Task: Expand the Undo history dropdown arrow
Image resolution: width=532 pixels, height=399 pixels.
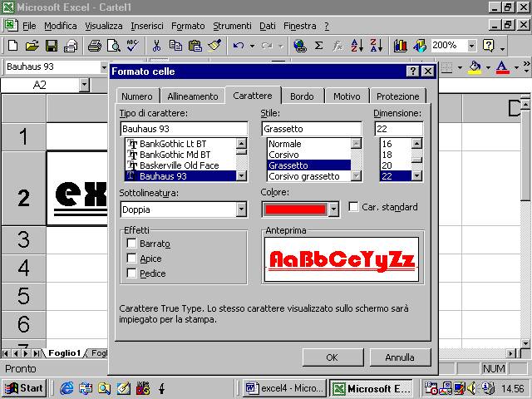Action: [252, 46]
